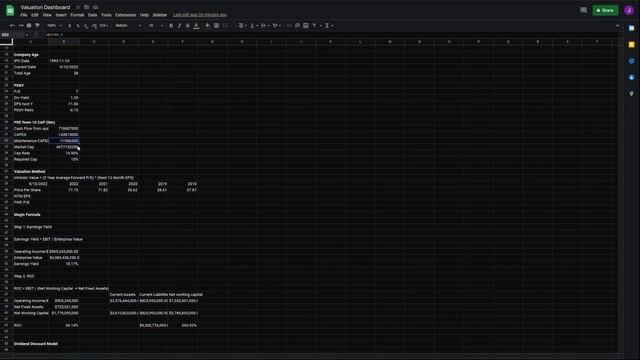Open the functions sigma dropdown
Image resolution: width=640 pixels, height=360 pixels.
329,26
